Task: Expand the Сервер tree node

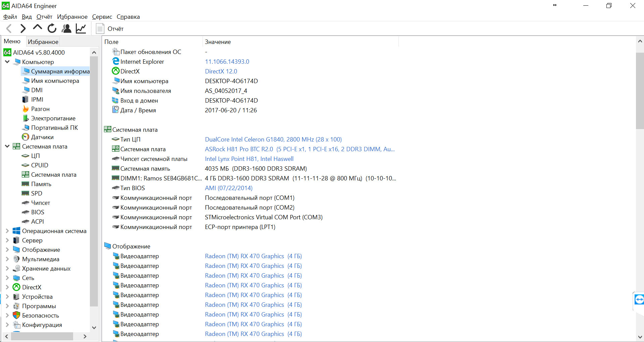Action: click(7, 240)
